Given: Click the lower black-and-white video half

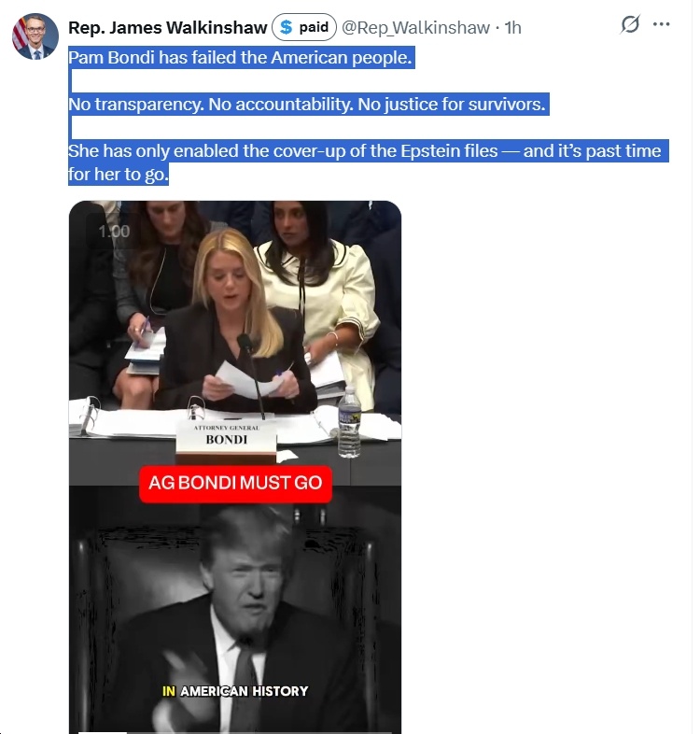Looking at the screenshot, I should click(x=235, y=610).
